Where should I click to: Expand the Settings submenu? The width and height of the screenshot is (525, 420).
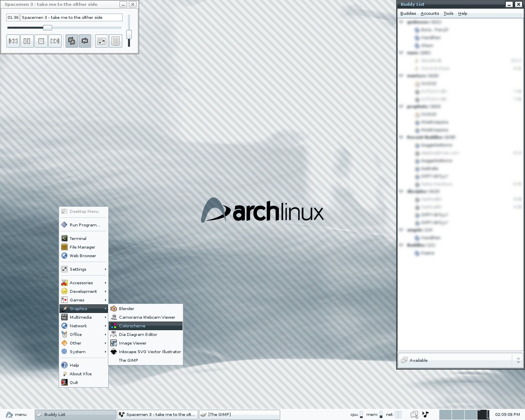point(84,269)
